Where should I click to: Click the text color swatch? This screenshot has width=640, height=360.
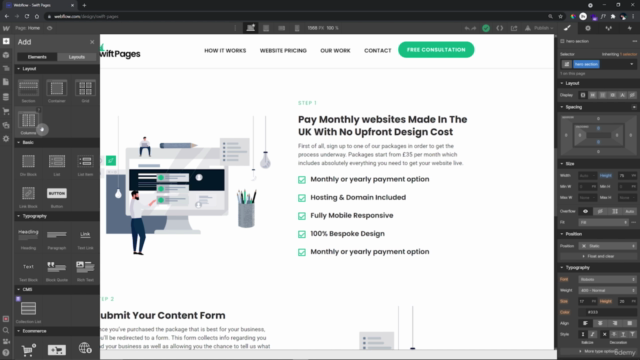coord(582,312)
